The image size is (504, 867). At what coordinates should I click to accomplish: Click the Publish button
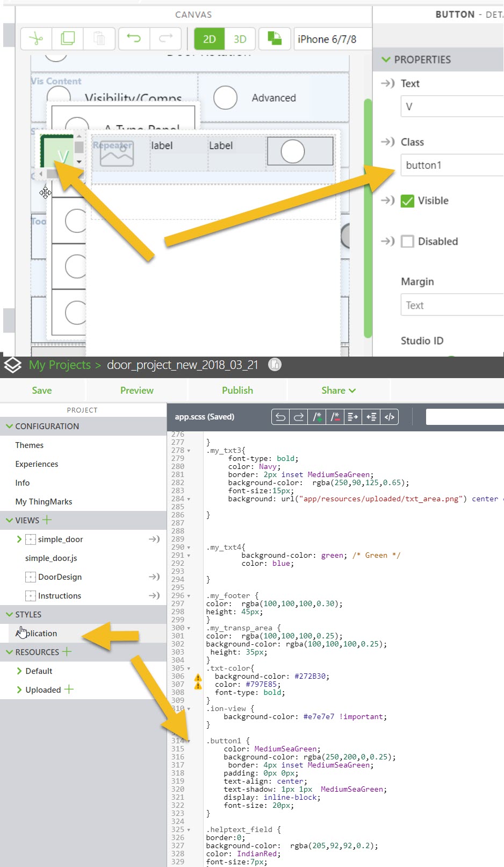click(x=237, y=390)
